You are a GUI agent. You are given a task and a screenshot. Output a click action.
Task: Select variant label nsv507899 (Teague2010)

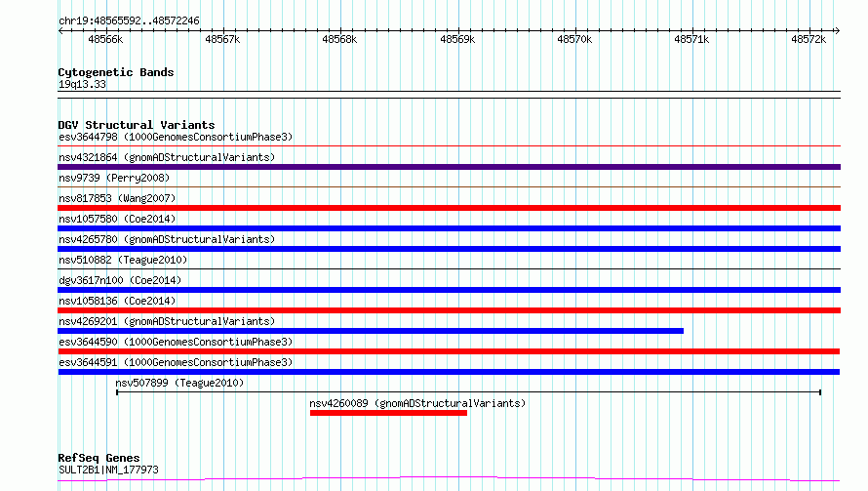tap(179, 383)
